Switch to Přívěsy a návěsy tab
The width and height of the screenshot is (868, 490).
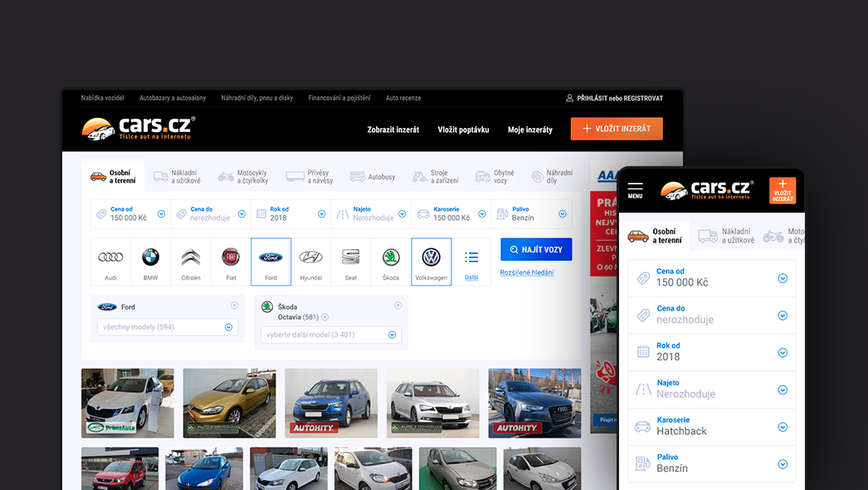(x=310, y=177)
